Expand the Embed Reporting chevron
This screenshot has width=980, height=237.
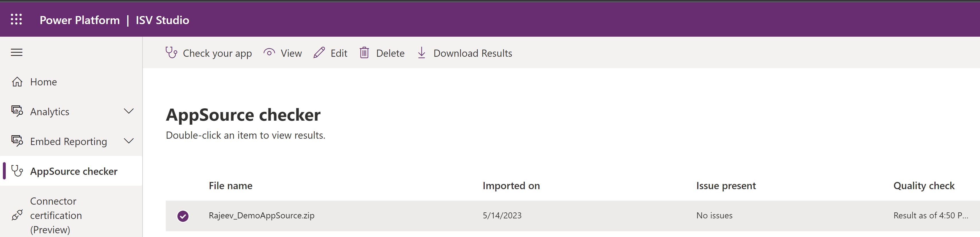pos(129,141)
